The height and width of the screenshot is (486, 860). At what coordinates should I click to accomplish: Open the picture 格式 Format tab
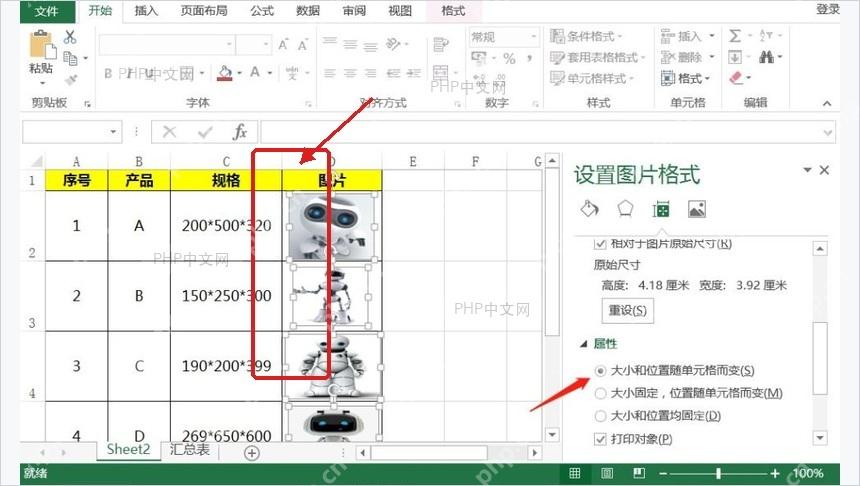[x=453, y=10]
